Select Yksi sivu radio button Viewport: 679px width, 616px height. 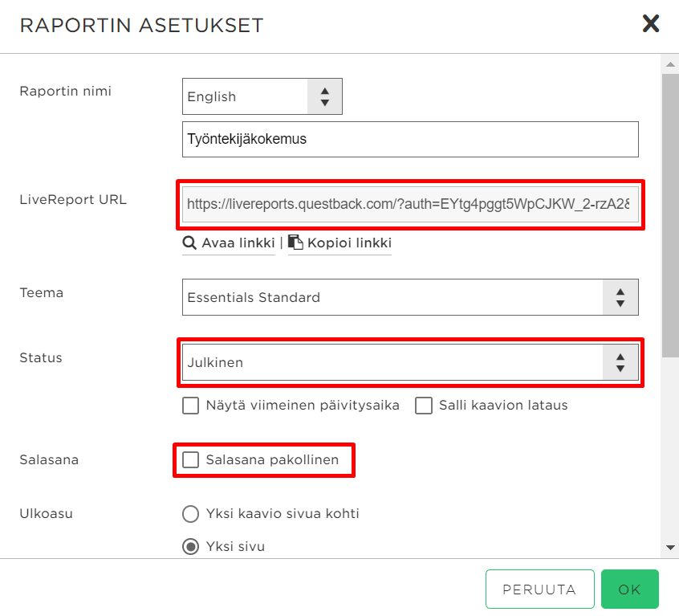190,546
